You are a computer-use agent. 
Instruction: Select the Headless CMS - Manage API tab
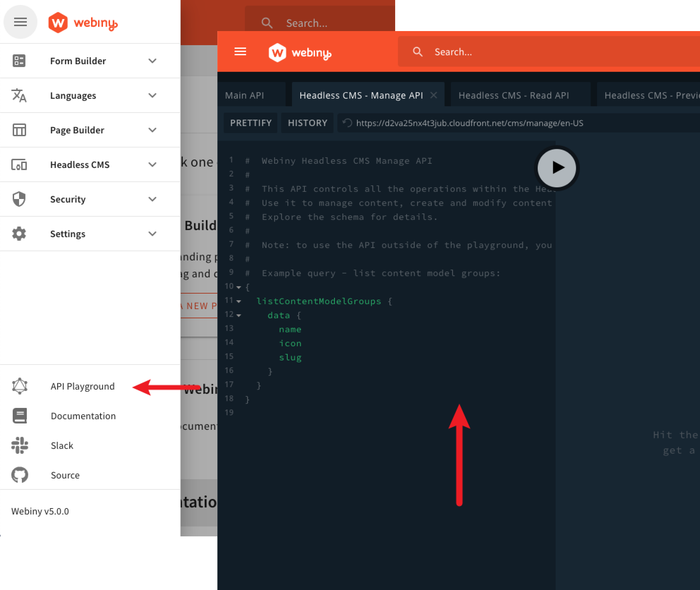[361, 95]
